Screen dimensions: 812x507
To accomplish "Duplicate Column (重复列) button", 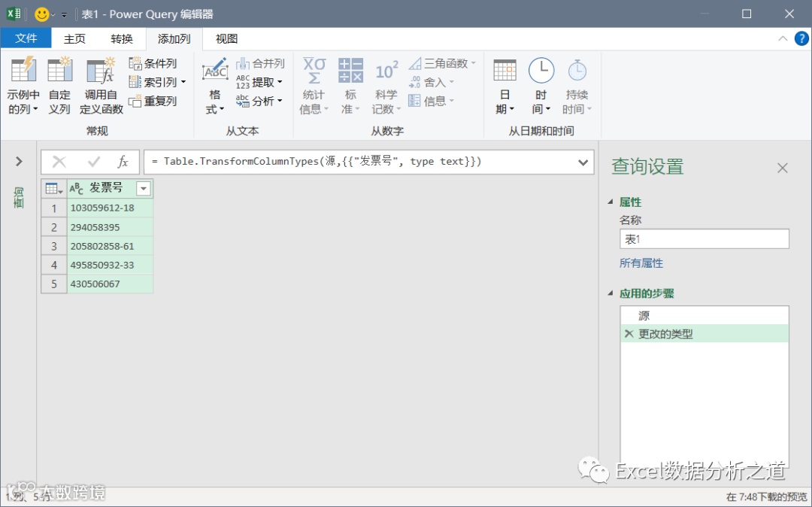I will pyautogui.click(x=153, y=101).
